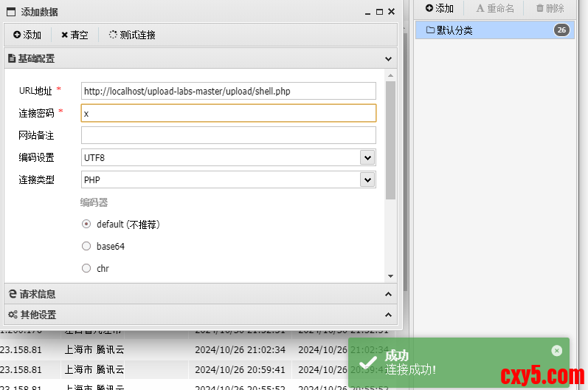Click the 2024/10/26 21:02:34 table cell
Viewport: 588px width, 390px height.
(x=240, y=350)
